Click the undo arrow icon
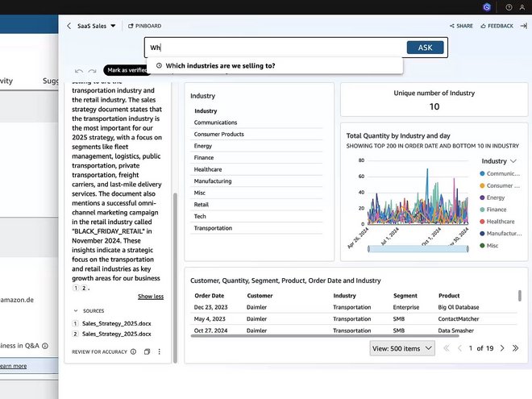 coord(79,71)
